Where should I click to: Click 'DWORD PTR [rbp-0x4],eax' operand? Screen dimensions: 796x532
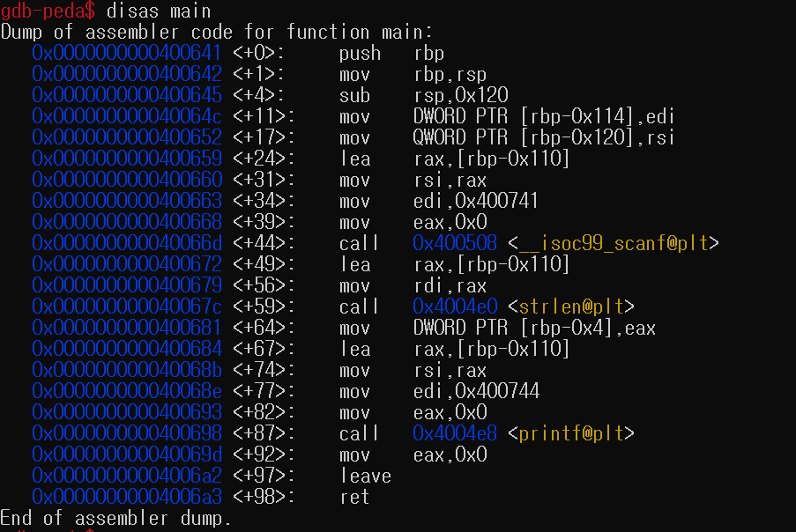point(534,329)
